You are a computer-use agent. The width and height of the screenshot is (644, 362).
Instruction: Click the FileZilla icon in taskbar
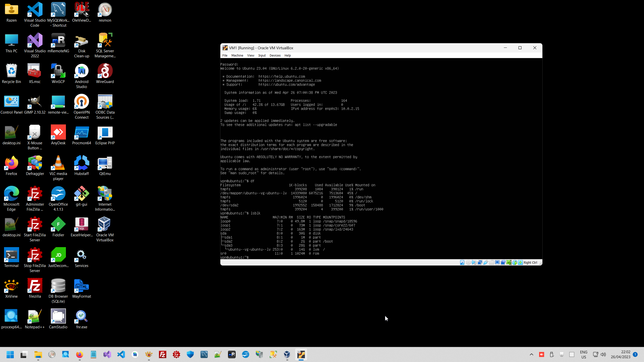[x=163, y=354]
